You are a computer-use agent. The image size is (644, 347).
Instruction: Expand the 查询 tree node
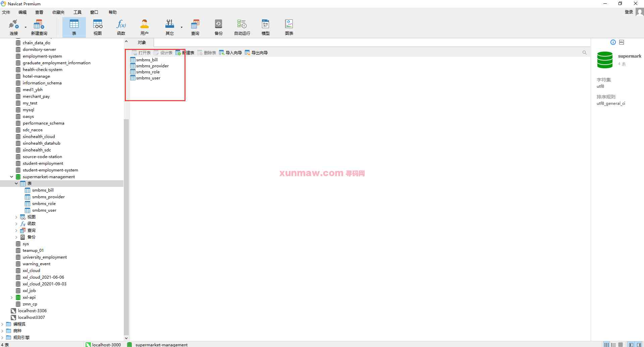click(x=16, y=230)
